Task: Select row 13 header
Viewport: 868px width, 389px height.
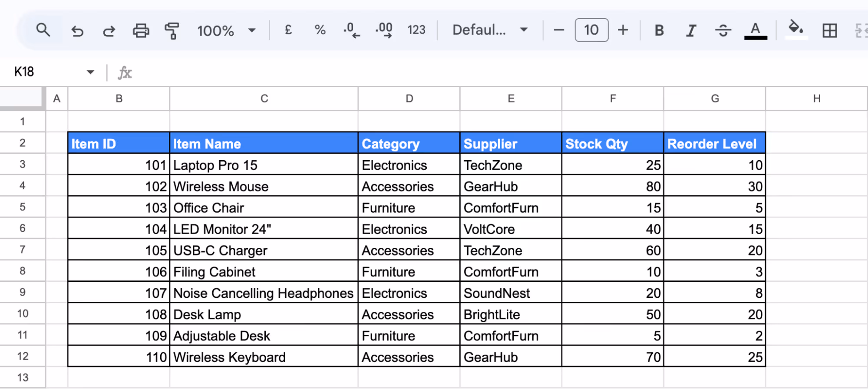Action: 23,377
